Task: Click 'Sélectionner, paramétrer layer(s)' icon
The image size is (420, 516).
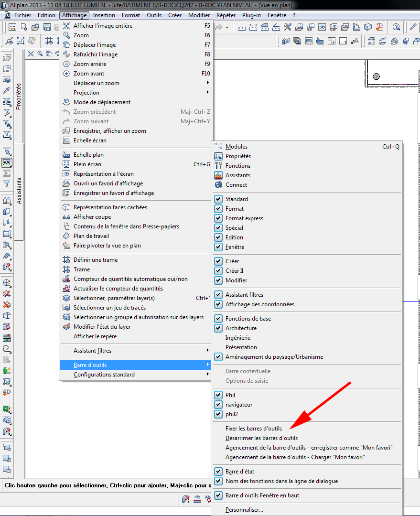Action: (x=66, y=298)
